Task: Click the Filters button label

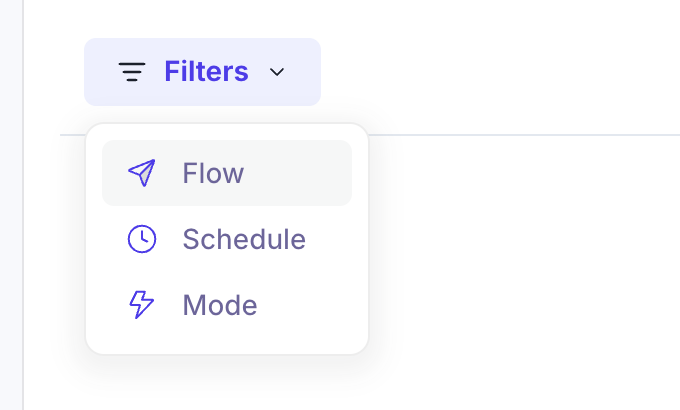Action: pos(206,72)
